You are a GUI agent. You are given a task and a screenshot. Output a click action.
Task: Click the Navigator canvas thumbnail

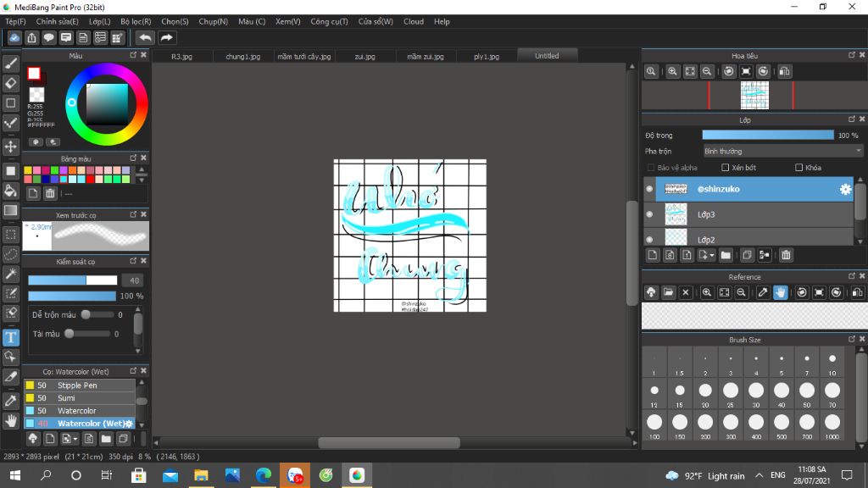pos(754,95)
